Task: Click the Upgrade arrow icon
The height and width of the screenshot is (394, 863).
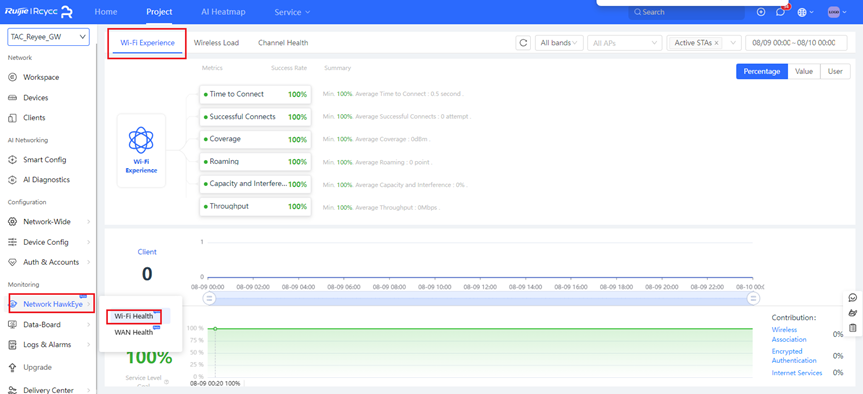Action: click(13, 367)
